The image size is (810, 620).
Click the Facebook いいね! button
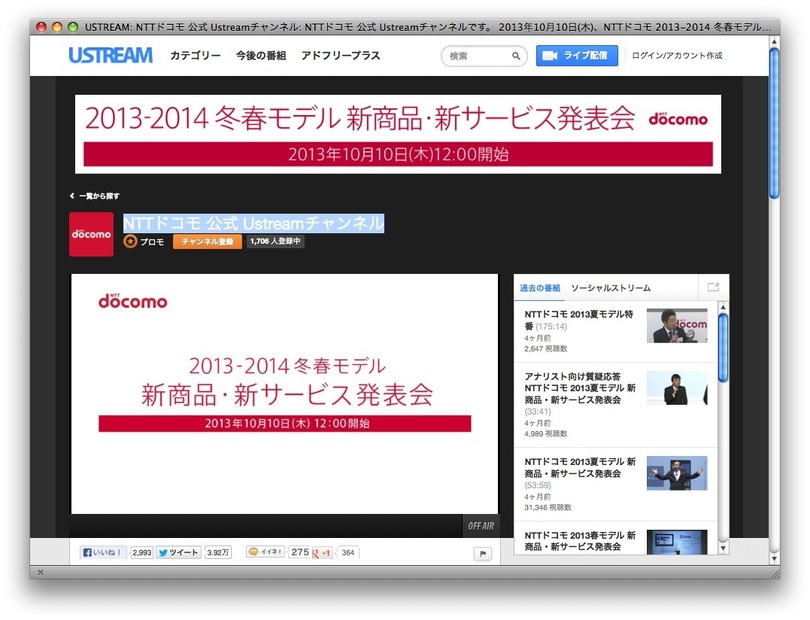pyautogui.click(x=103, y=552)
